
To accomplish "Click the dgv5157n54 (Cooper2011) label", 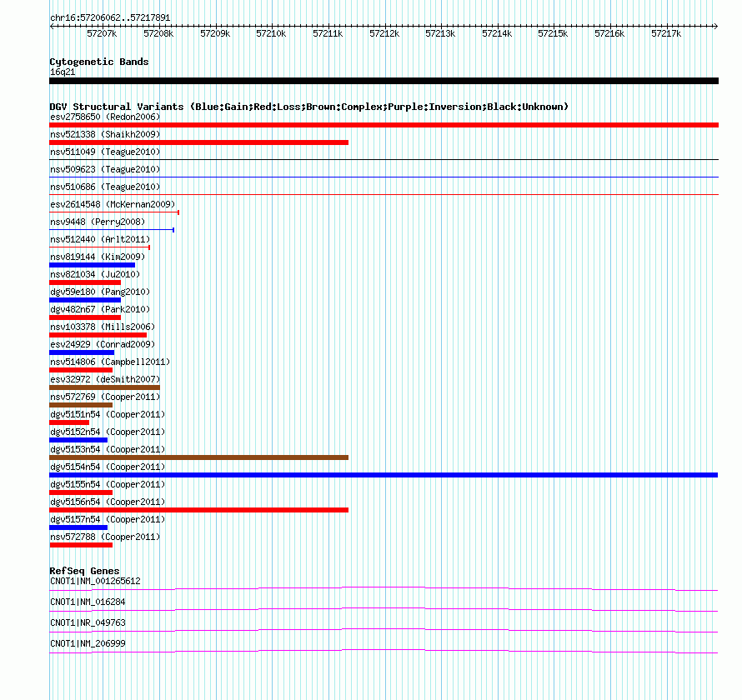I will pos(108,519).
